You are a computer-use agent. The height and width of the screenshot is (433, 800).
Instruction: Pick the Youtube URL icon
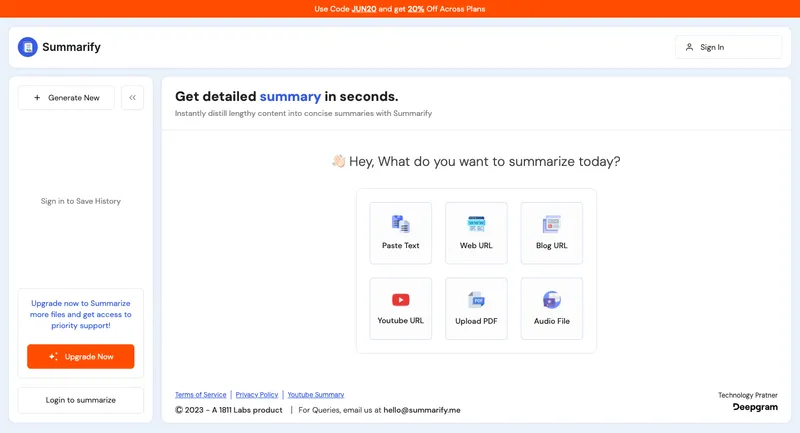click(400, 300)
